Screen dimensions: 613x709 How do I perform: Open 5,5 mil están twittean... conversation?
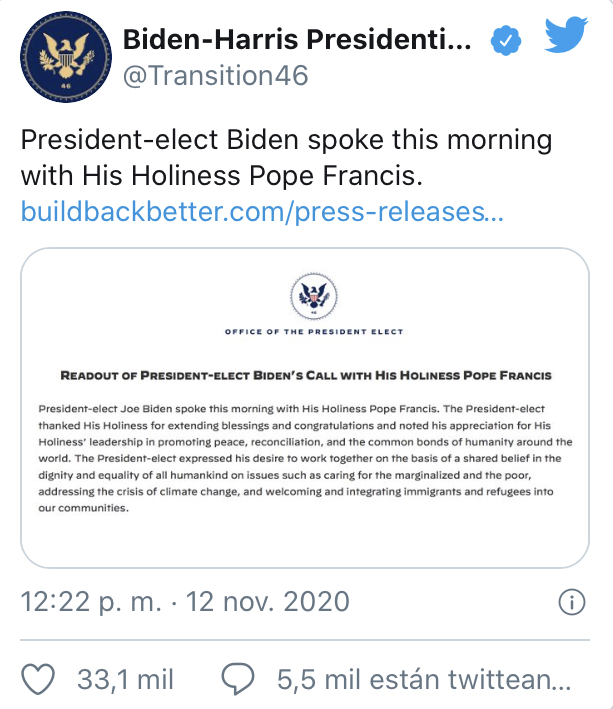[x=424, y=679]
